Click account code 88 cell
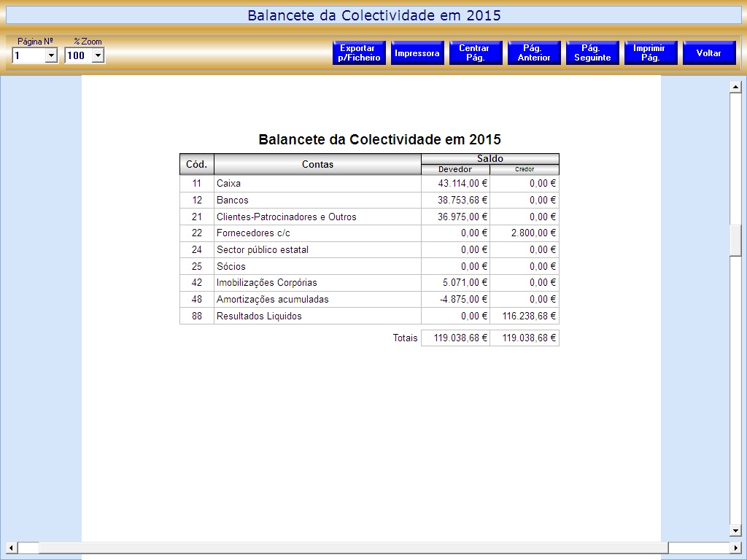 click(x=197, y=316)
